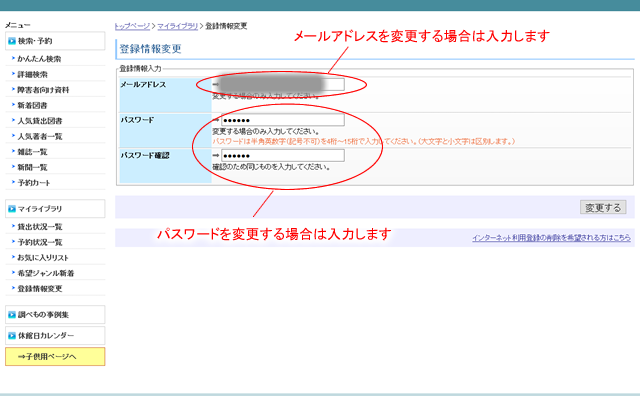The image size is (640, 396).
Task: Open the 検索・予約 menu header
Action: [x=55, y=41]
